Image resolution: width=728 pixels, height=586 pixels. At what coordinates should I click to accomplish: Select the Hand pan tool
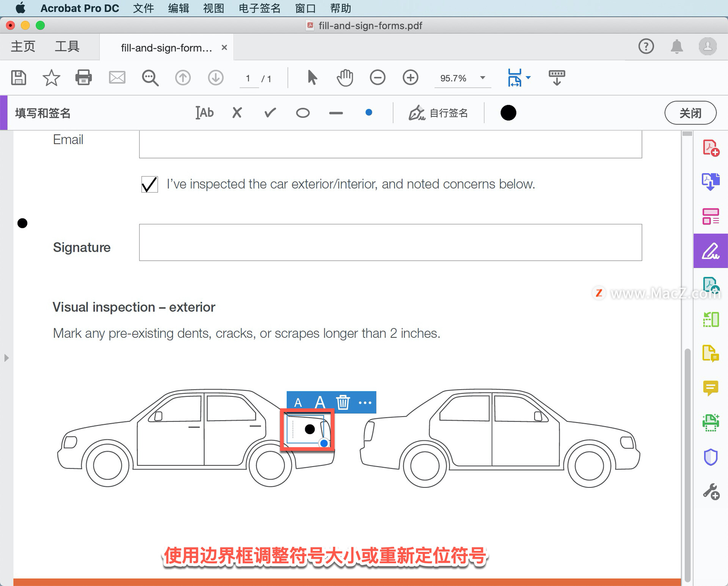[x=345, y=78]
